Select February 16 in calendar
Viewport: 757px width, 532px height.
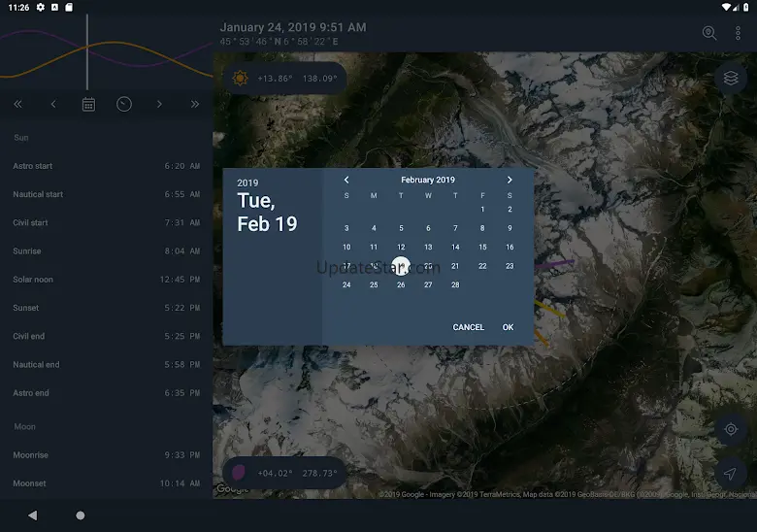click(x=510, y=248)
